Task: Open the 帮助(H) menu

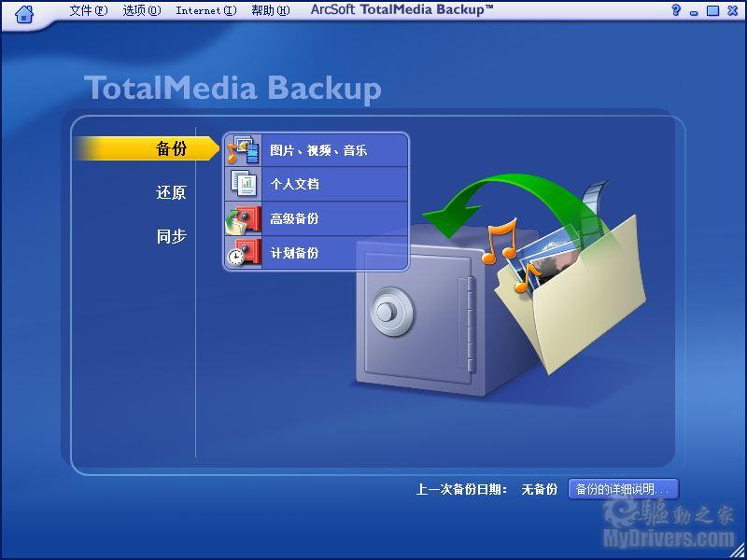Action: [x=271, y=10]
